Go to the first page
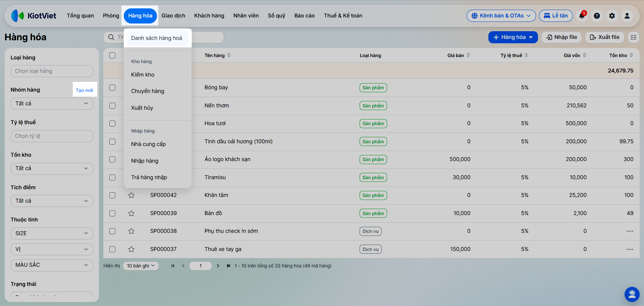The image size is (644, 306). point(173,266)
